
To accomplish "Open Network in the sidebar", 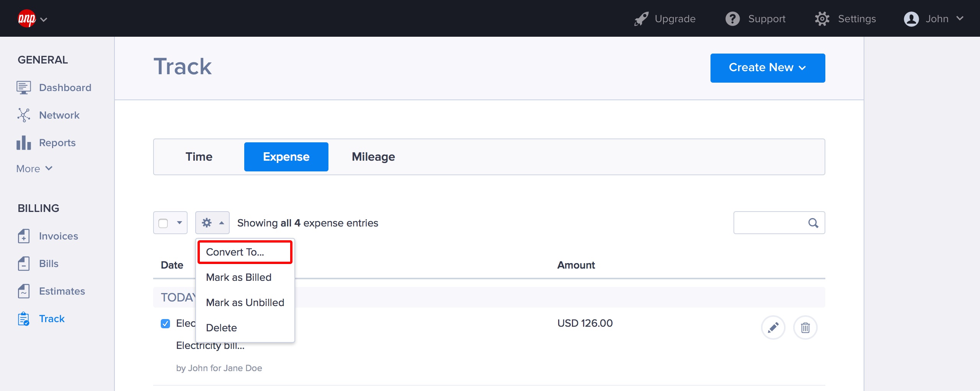I will pos(59,115).
